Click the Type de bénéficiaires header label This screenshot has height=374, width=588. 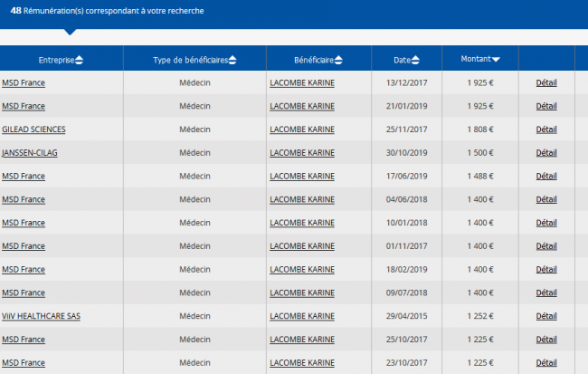[x=191, y=60]
